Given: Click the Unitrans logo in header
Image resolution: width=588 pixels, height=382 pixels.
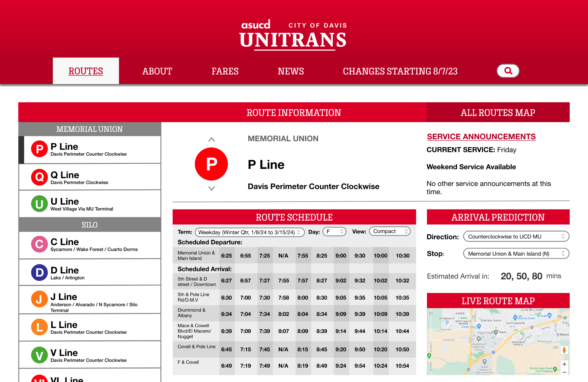Looking at the screenshot, I should pos(294,35).
